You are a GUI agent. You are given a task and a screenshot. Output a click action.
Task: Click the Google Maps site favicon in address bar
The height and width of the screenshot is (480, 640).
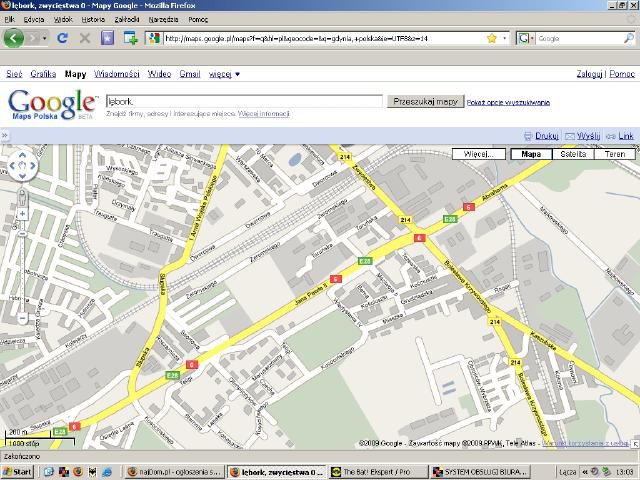(154, 38)
